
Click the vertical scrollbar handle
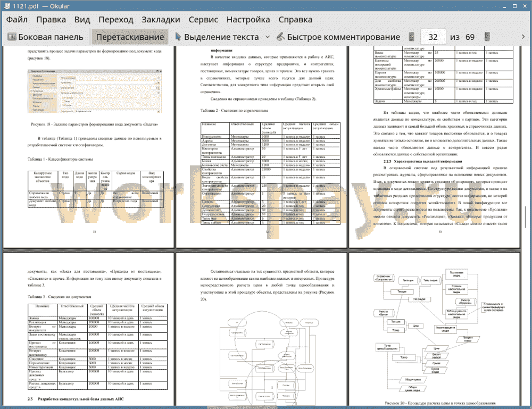(526, 217)
